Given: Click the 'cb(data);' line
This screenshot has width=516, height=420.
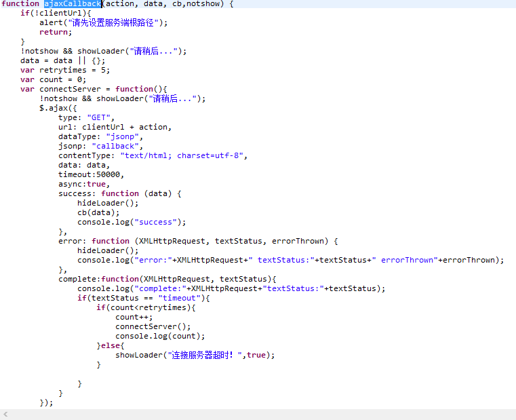Looking at the screenshot, I should pyautogui.click(x=98, y=213).
